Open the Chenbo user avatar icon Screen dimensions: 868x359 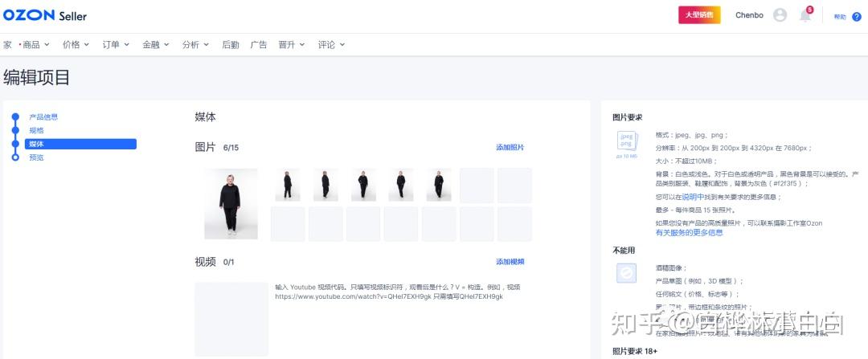pos(780,15)
